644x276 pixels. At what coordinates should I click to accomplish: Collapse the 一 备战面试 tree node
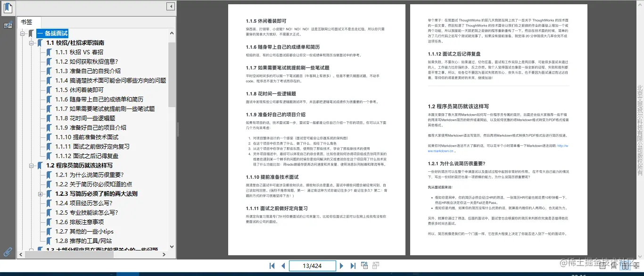click(x=22, y=33)
